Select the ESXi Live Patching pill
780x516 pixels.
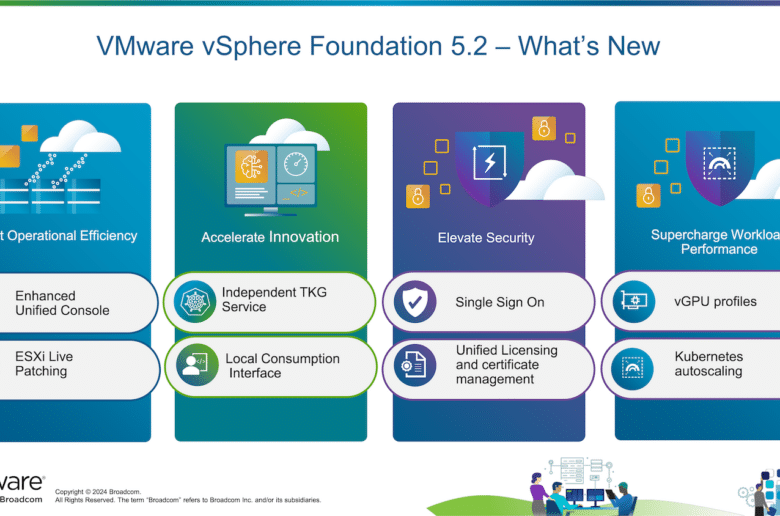point(79,370)
